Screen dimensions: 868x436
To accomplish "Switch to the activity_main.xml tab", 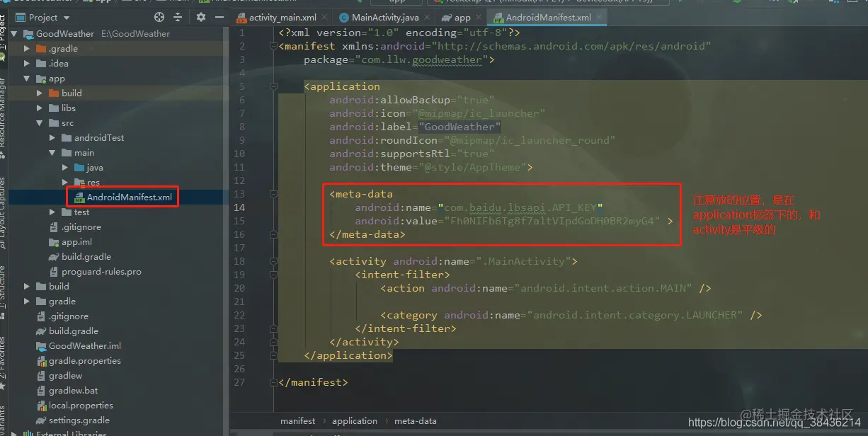I will click(x=282, y=18).
